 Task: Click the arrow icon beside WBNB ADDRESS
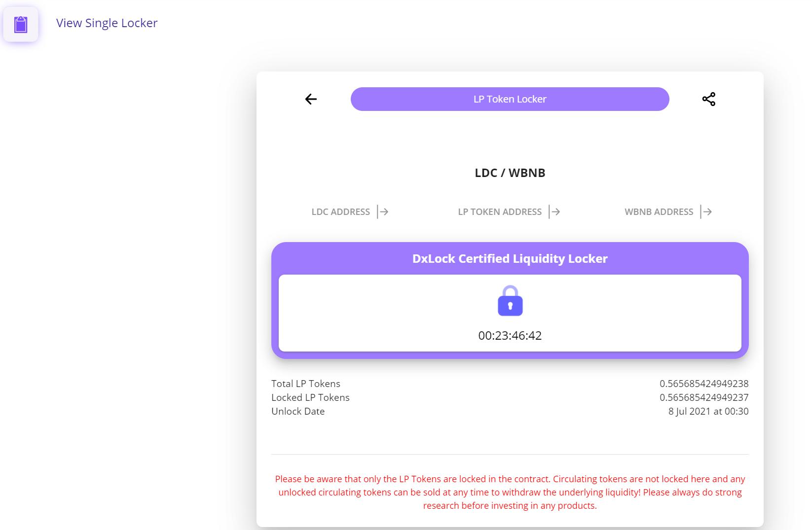tap(706, 212)
